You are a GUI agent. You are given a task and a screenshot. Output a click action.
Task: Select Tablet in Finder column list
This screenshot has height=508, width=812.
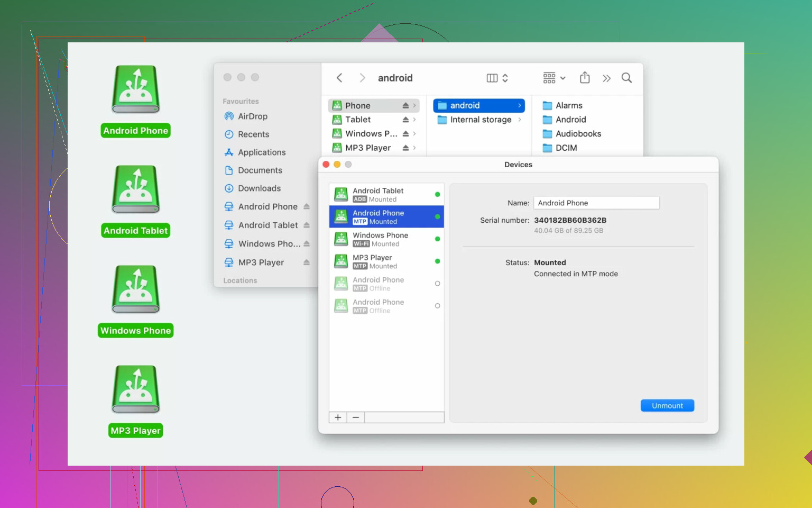(374, 120)
